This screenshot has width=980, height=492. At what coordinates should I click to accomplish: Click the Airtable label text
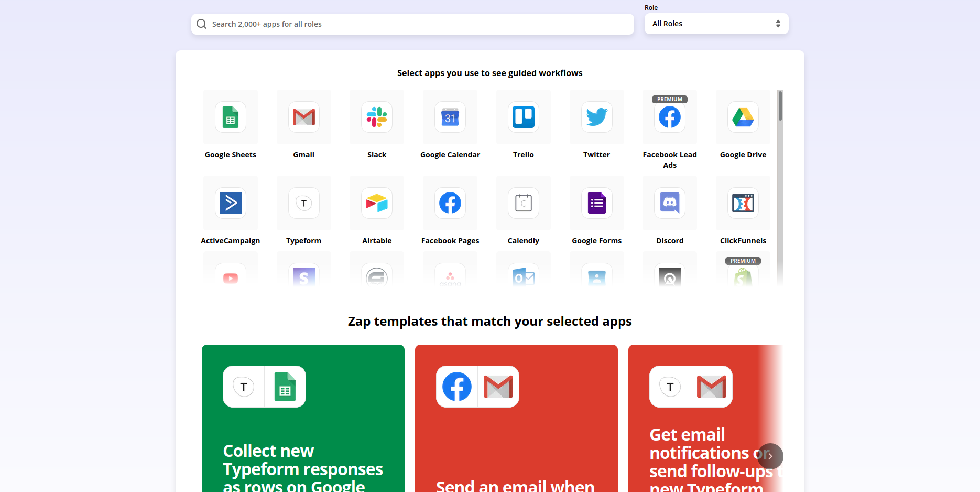377,241
